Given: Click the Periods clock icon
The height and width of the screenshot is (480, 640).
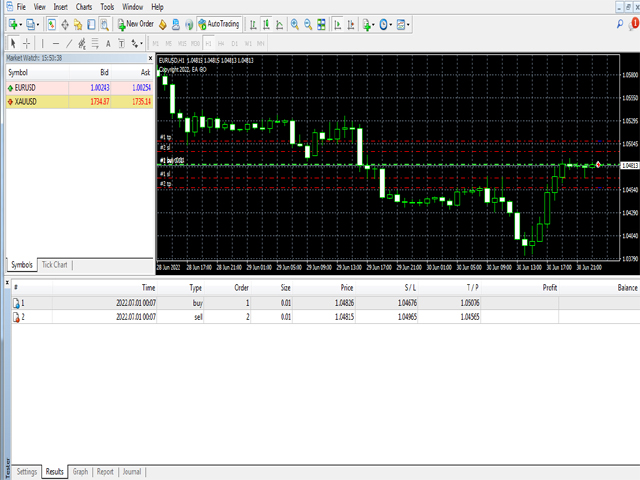Looking at the screenshot, I should click(383, 25).
